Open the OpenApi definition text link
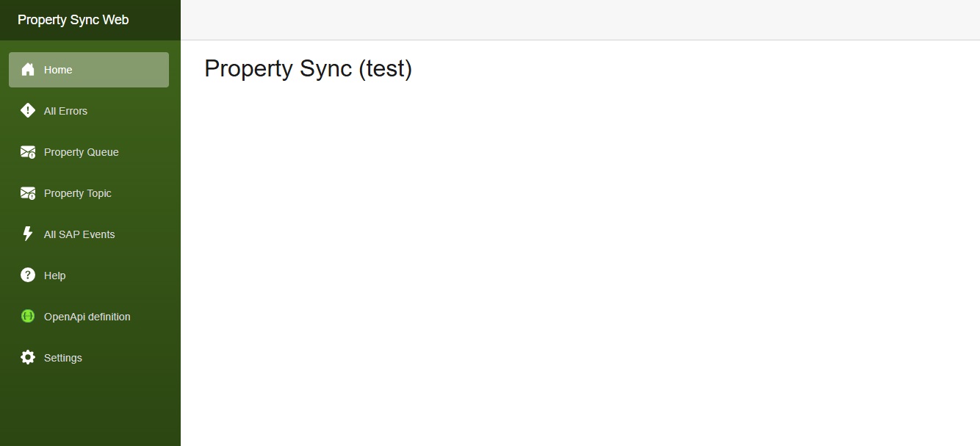The image size is (980, 446). pos(87,317)
